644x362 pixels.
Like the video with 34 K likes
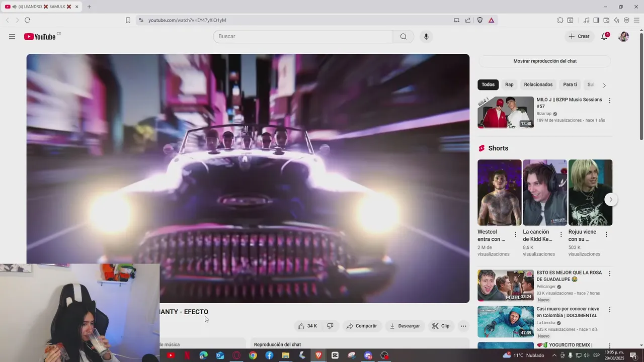coord(307,326)
